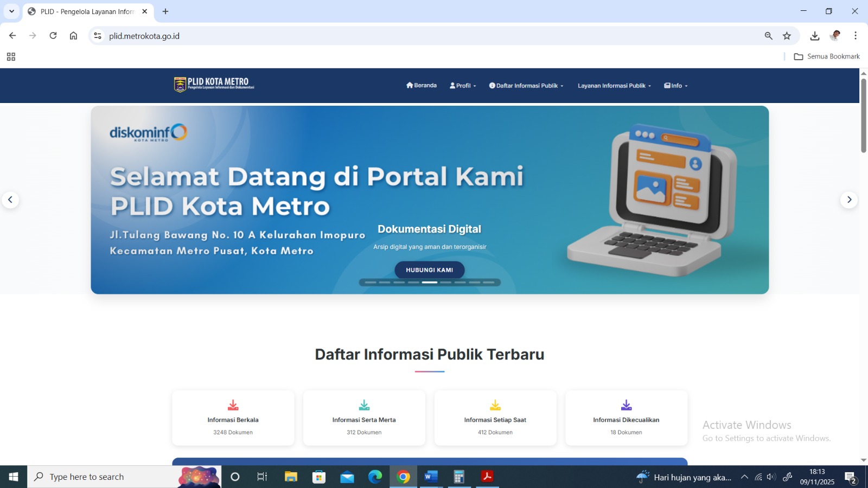Open the Layanan Informasi Publik dropdown
Viewport: 868px width, 488px height.
(614, 86)
